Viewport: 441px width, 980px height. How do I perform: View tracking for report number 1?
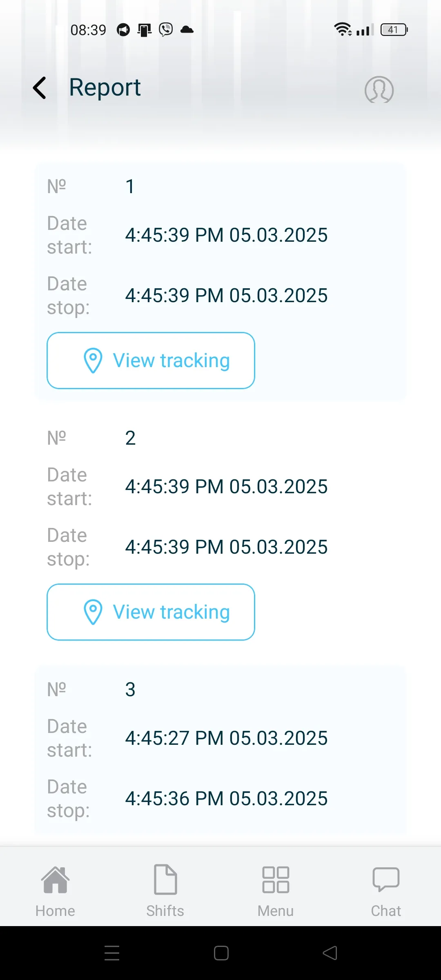151,361
